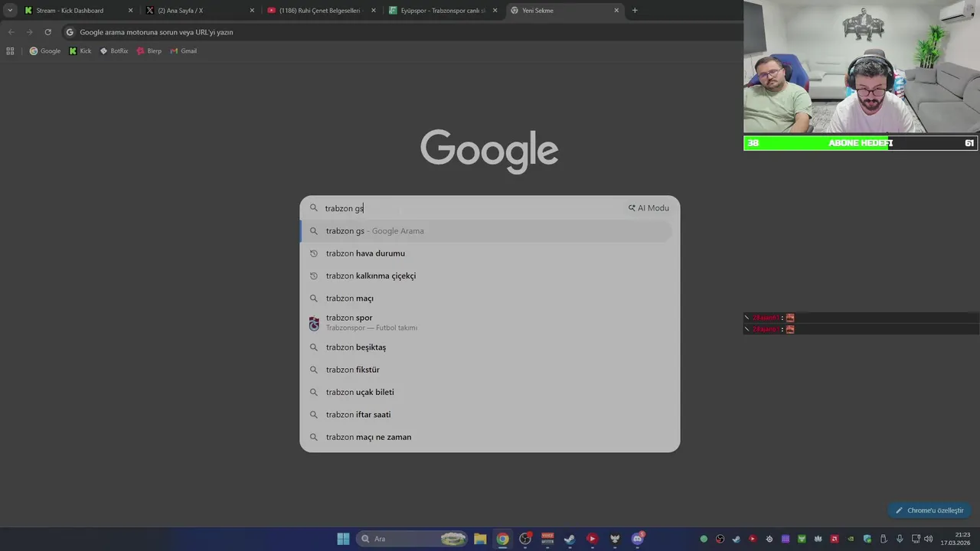Open the red play-button app on taskbar
Viewport: 980px width, 551px height.
point(592,539)
